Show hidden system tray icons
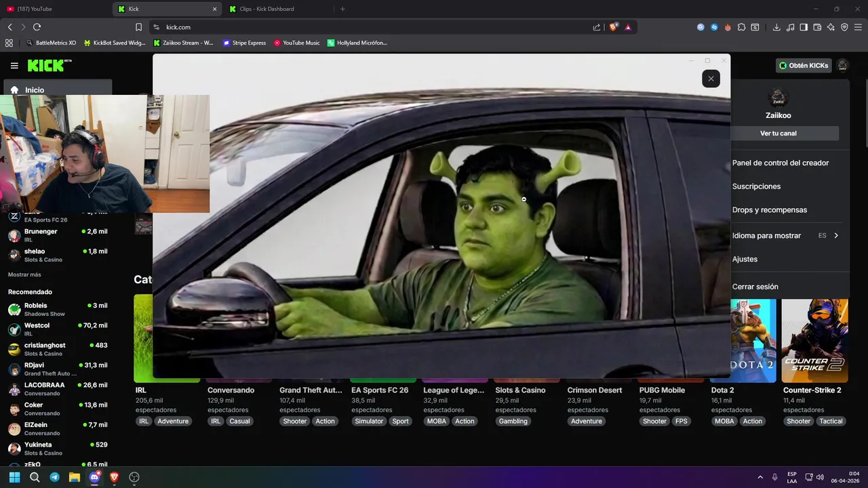868x488 pixels. point(759,477)
